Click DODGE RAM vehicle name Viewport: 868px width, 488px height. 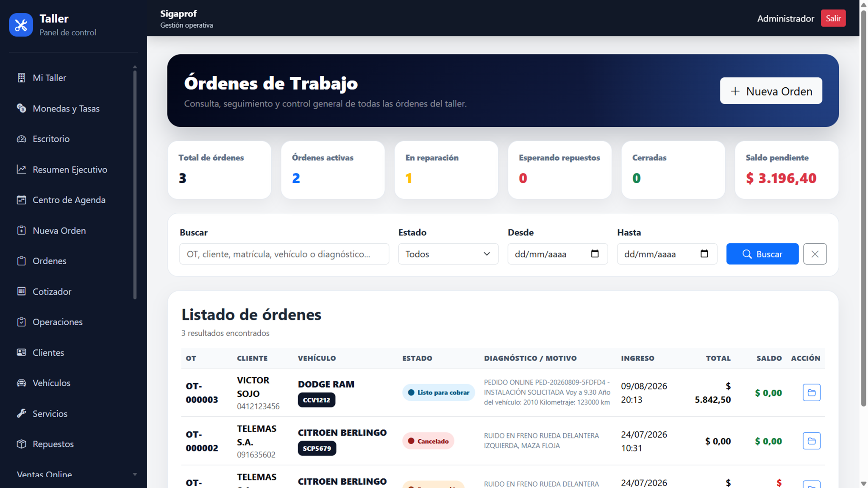(326, 384)
